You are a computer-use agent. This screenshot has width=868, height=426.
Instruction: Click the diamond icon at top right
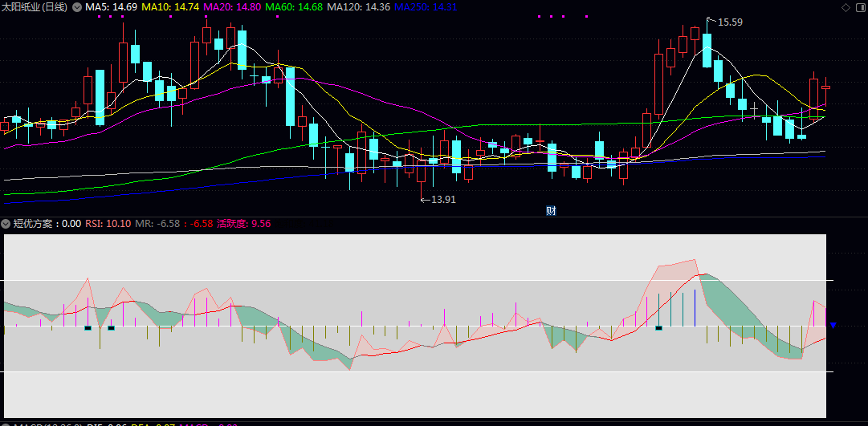pyautogui.click(x=845, y=7)
